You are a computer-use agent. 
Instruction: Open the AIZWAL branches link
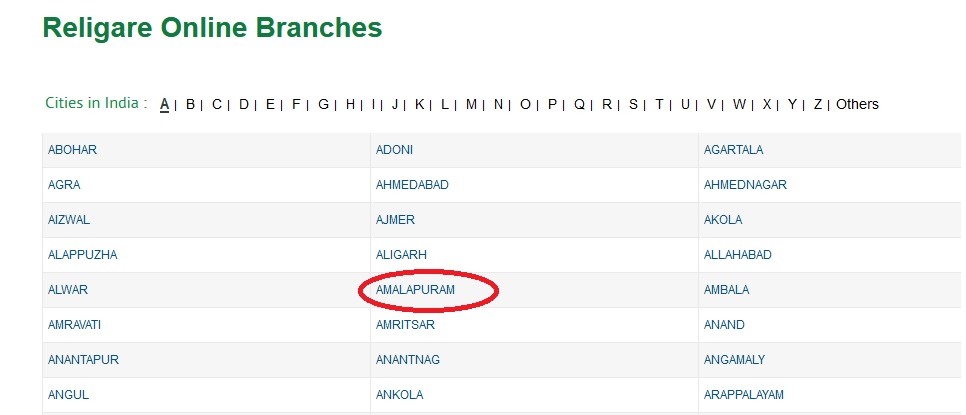pos(68,220)
